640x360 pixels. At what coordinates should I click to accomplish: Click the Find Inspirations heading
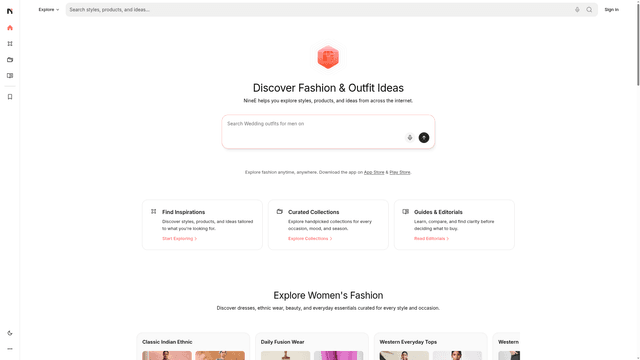click(183, 212)
